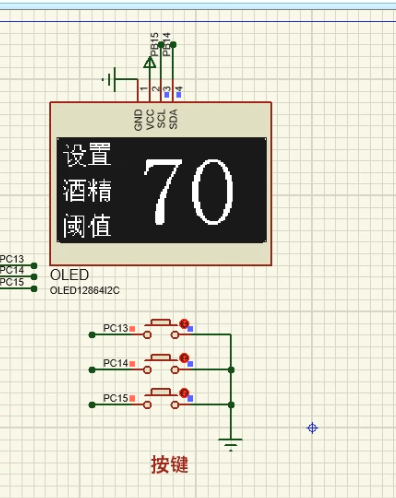396x498 pixels.
Task: Click the PC14 net label beside the button
Action: coord(115,363)
